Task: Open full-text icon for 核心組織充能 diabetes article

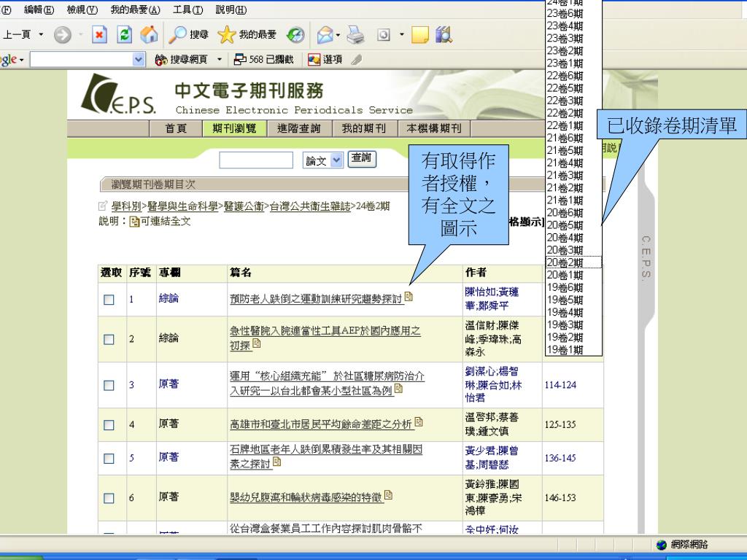Action: point(399,389)
